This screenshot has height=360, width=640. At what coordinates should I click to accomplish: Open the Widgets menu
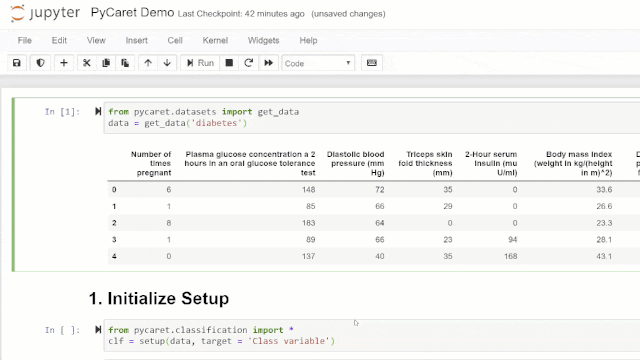pos(263,40)
